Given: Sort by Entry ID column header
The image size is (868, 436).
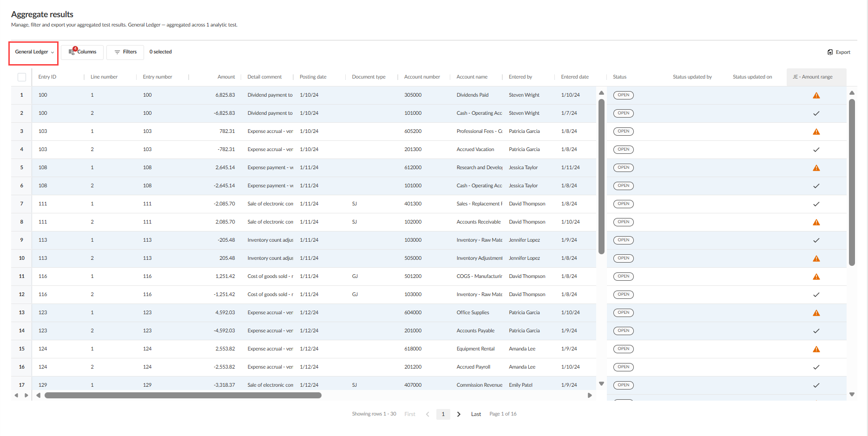Looking at the screenshot, I should [x=47, y=77].
